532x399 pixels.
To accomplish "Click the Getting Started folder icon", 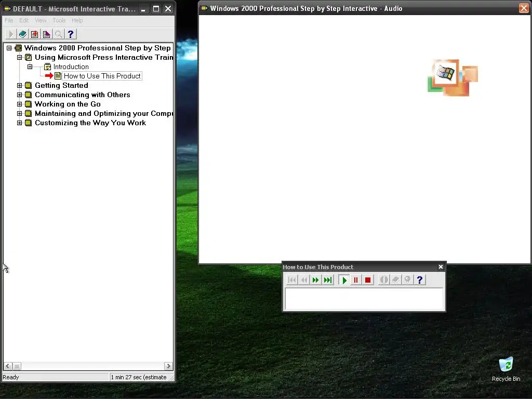I will (x=29, y=85).
